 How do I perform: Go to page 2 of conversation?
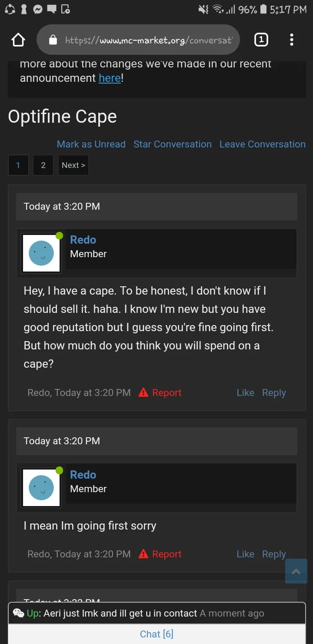[43, 165]
